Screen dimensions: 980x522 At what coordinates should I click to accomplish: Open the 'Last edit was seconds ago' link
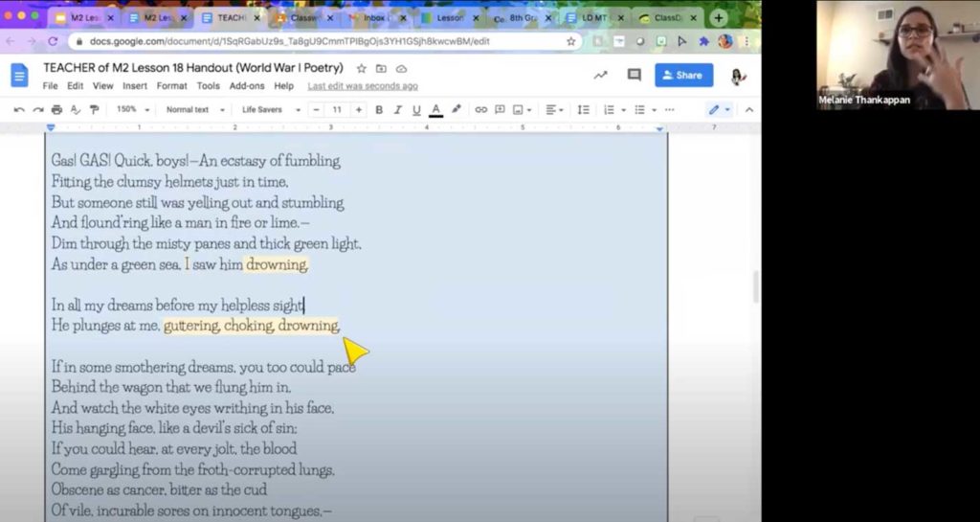pyautogui.click(x=363, y=86)
